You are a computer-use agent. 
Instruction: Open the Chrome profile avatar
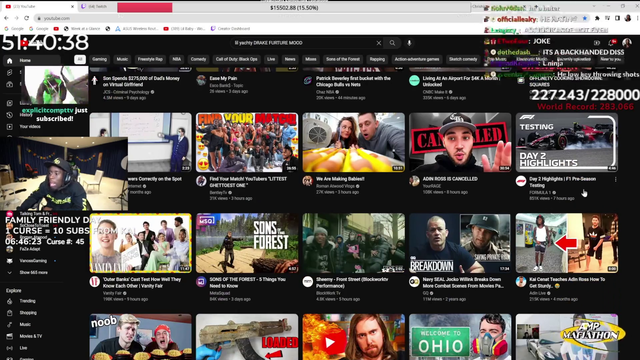628,18
